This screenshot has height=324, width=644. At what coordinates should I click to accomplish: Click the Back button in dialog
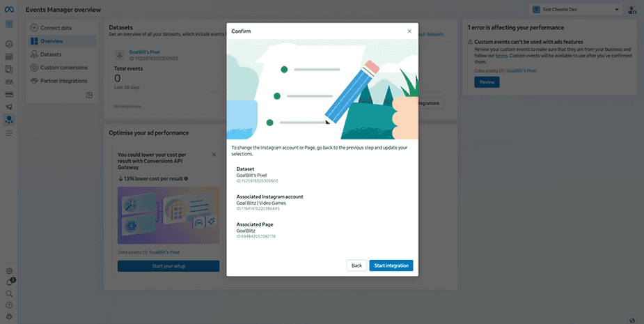click(356, 265)
